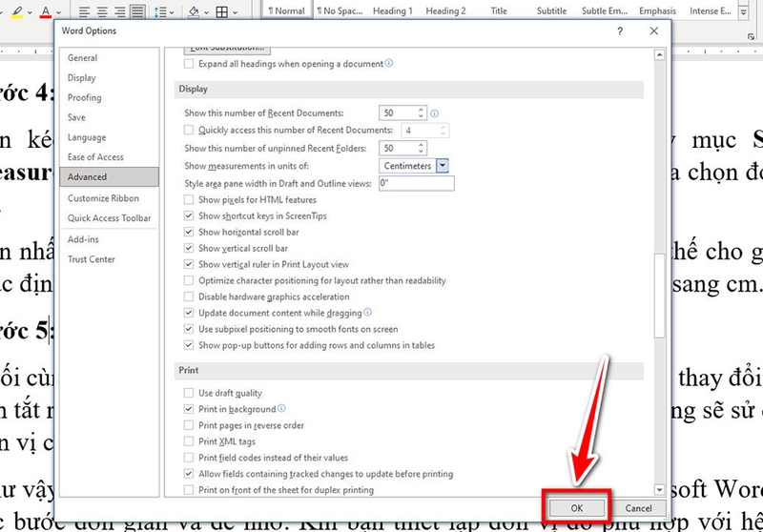Viewport: 763px width, 532px height.
Task: Uncheck Show vertical ruler in Print Layout view
Action: pos(188,264)
